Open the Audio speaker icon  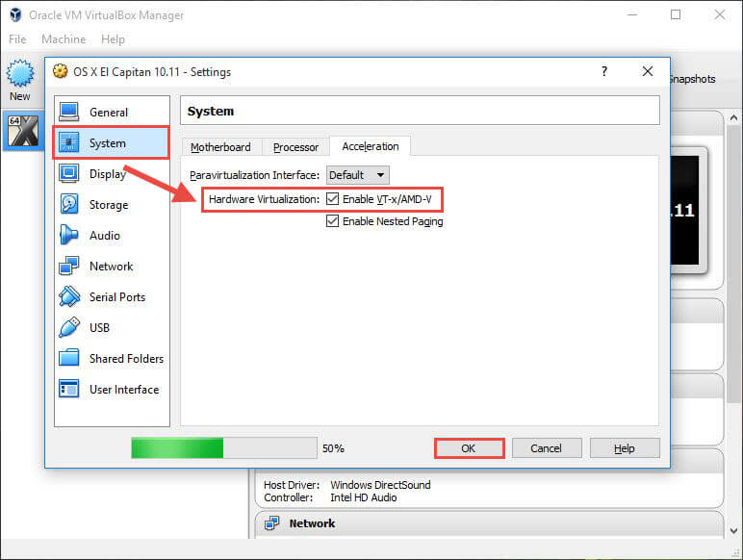(x=69, y=235)
